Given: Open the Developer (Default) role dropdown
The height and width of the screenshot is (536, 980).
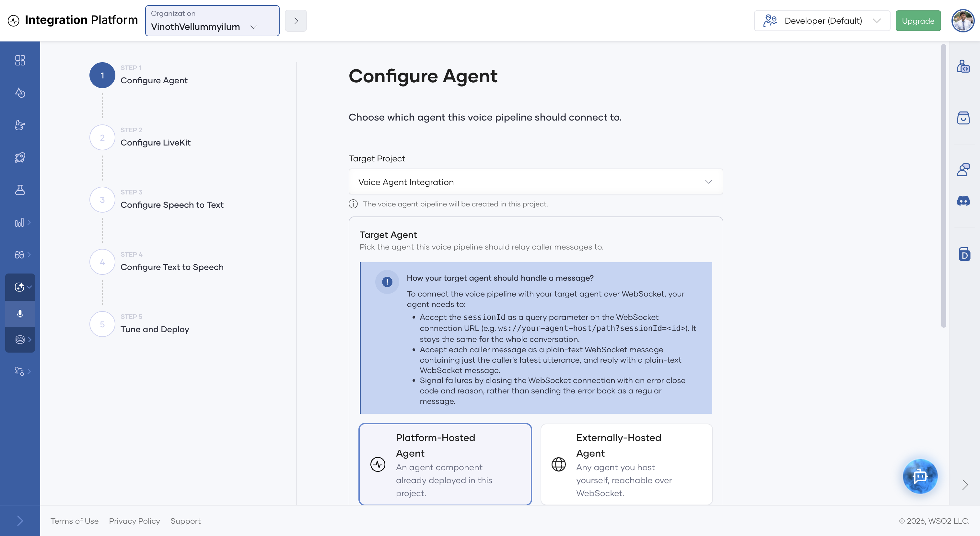Looking at the screenshot, I should pos(822,20).
